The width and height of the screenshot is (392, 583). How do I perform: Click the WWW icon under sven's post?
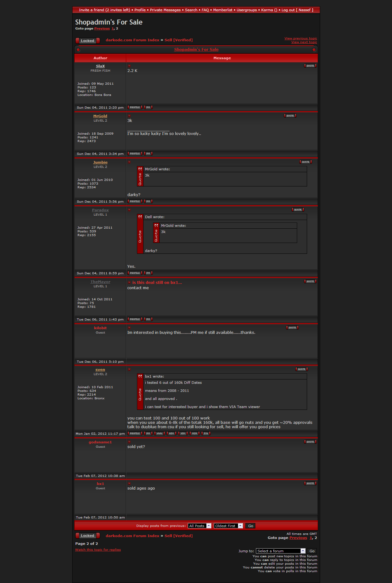(159, 433)
